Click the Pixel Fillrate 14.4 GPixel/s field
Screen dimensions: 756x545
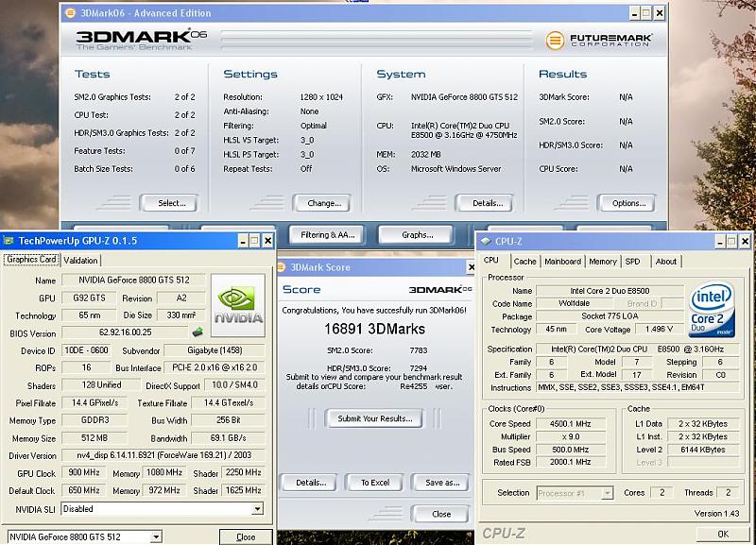click(x=94, y=402)
